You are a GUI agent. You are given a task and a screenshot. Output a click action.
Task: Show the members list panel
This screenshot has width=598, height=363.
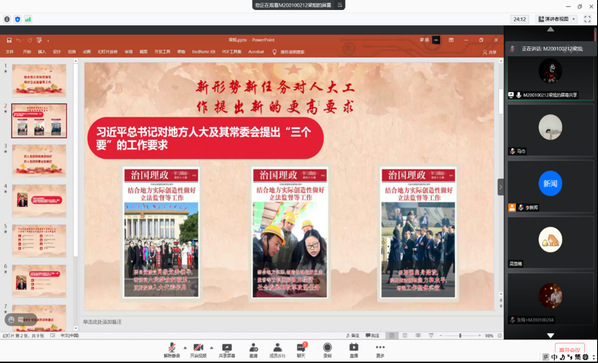pos(277,350)
